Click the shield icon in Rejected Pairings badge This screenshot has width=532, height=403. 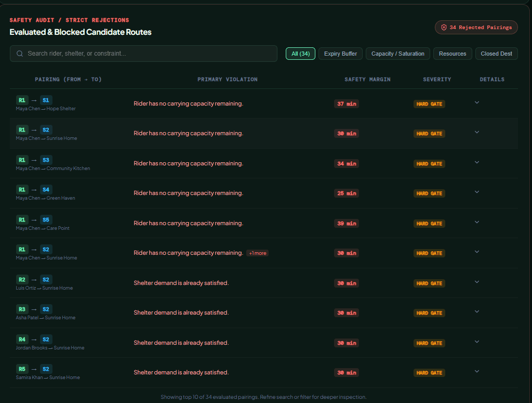(x=444, y=28)
